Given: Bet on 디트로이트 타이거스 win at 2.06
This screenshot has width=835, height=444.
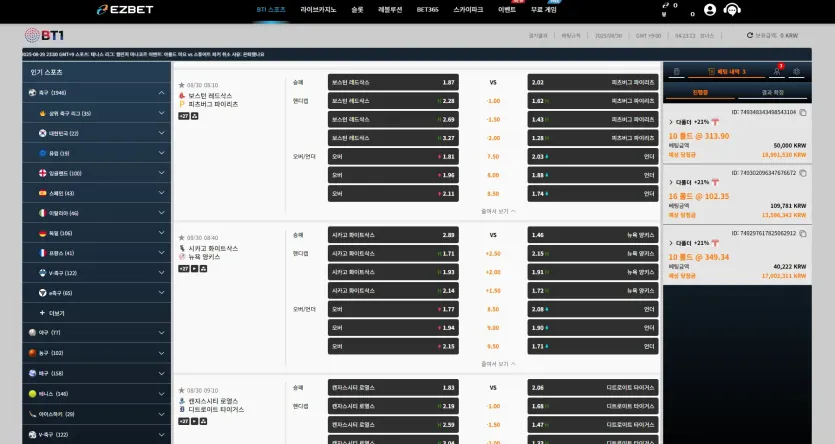Looking at the screenshot, I should click(593, 388).
